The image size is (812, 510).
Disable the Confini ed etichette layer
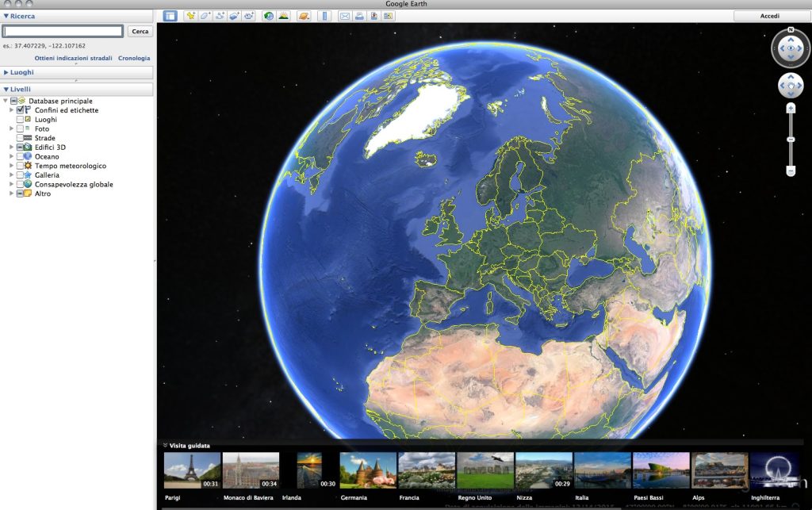click(20, 110)
